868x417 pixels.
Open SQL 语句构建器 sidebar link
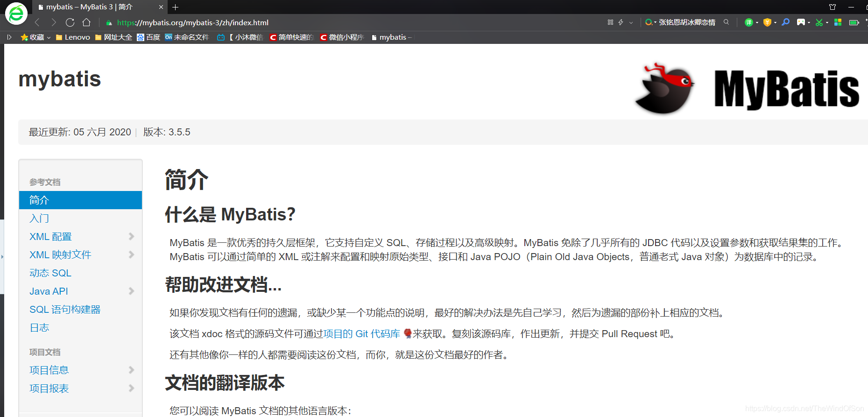click(65, 309)
